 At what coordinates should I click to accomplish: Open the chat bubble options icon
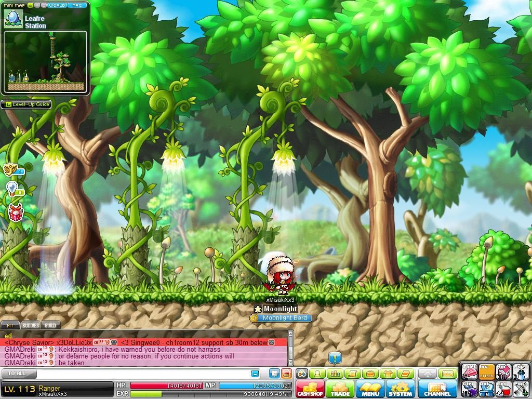(x=274, y=374)
